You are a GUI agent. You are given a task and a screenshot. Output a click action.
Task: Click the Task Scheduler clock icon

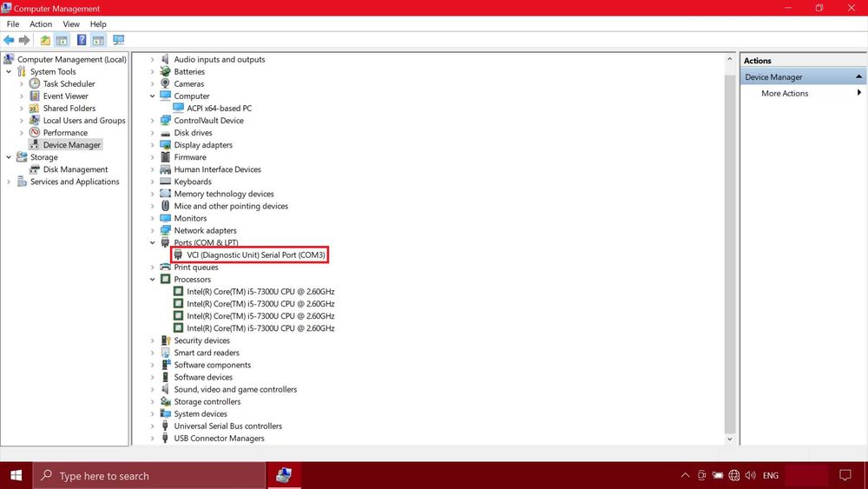[35, 83]
